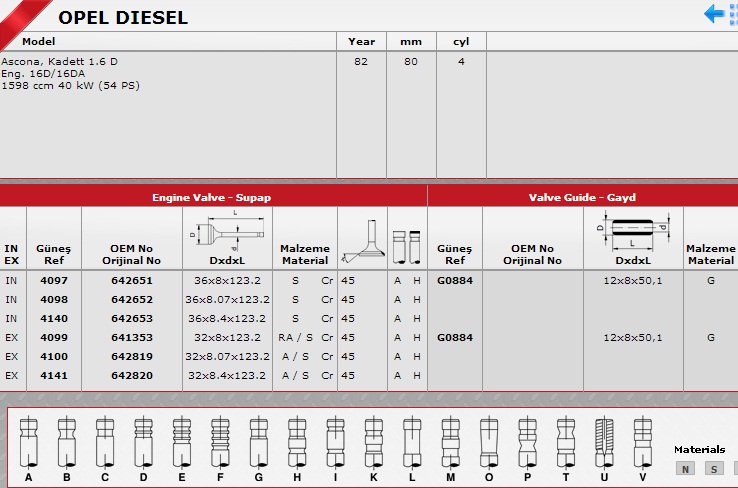Select the Valve Guide - Gayd header
This screenshot has width=738, height=488.
pyautogui.click(x=582, y=197)
